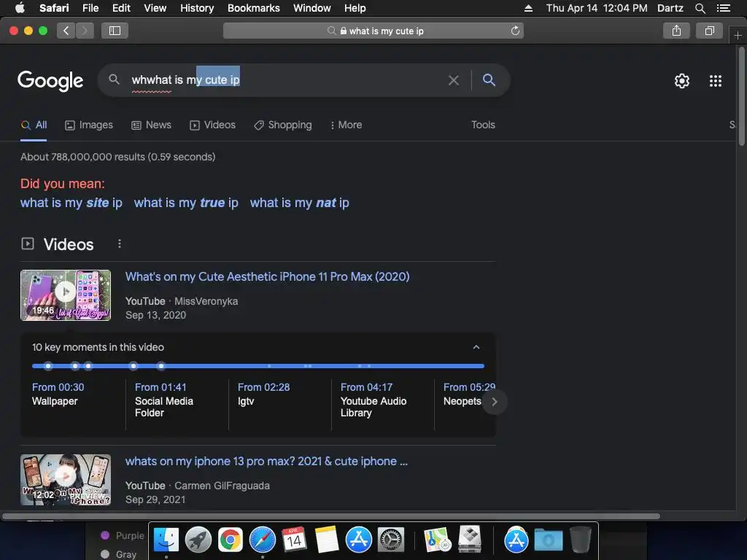Viewport: 747px width, 560px height.
Task: Reload the page with the refresh icon
Action: coord(515,31)
